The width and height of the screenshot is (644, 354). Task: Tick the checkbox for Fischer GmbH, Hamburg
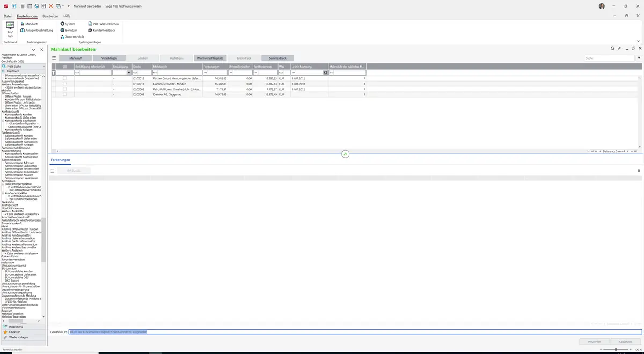[65, 78]
